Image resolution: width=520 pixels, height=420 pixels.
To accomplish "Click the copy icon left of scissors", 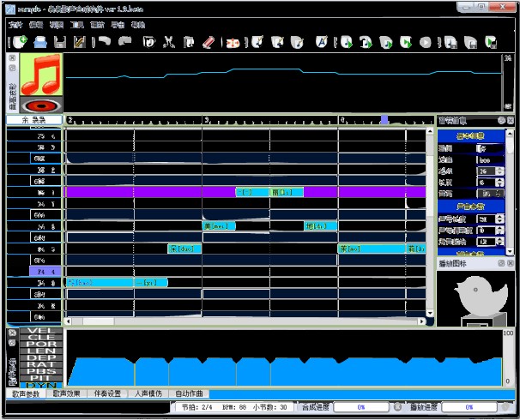I will coord(149,42).
